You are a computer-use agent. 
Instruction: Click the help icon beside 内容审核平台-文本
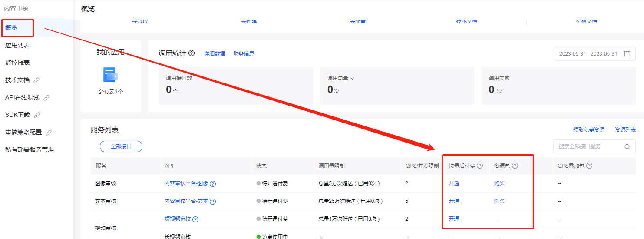213,201
